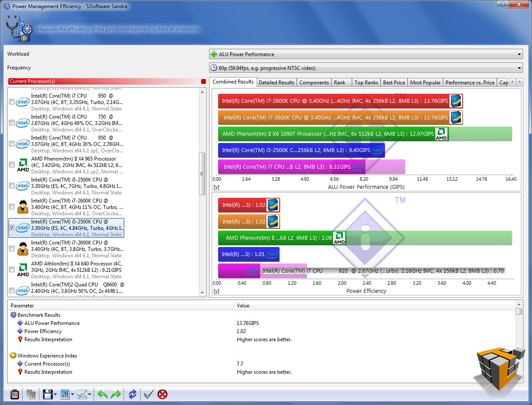Viewport: 532px width, 405px height.
Task: Click the [y] axis button under Power Efficiency chart
Action: tap(216, 291)
